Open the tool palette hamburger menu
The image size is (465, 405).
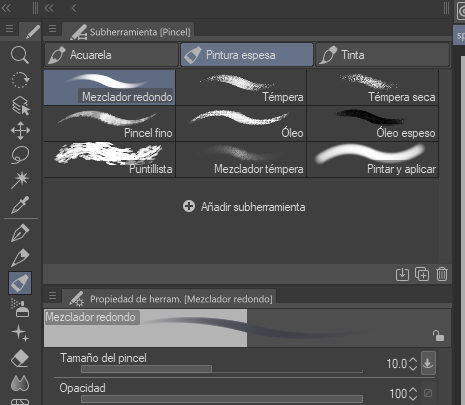pyautogui.click(x=9, y=29)
